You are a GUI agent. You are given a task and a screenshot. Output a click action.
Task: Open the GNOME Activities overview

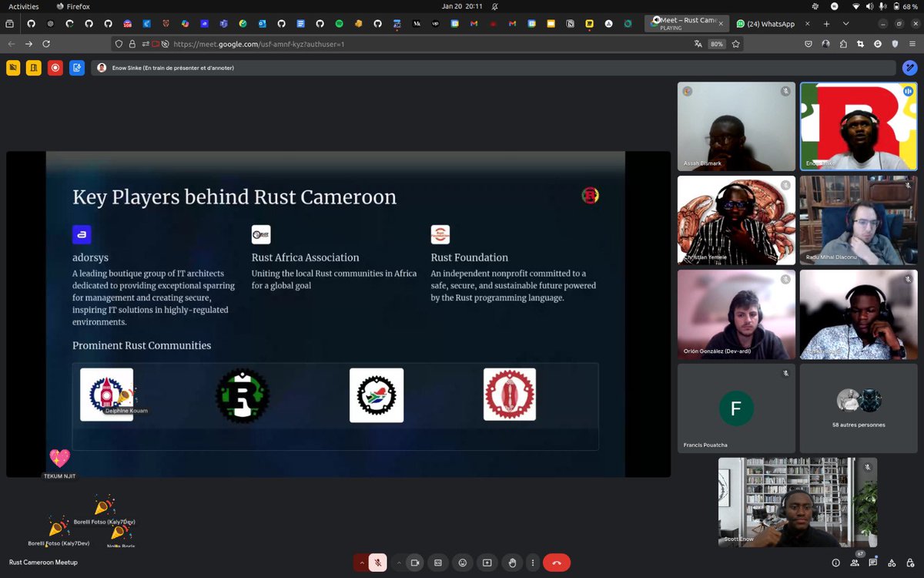click(x=24, y=6)
